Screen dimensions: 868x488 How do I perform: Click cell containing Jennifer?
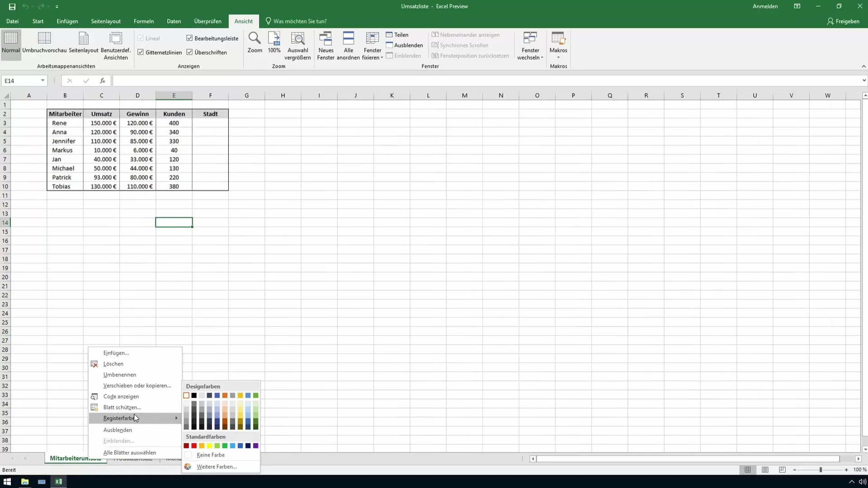tap(65, 141)
